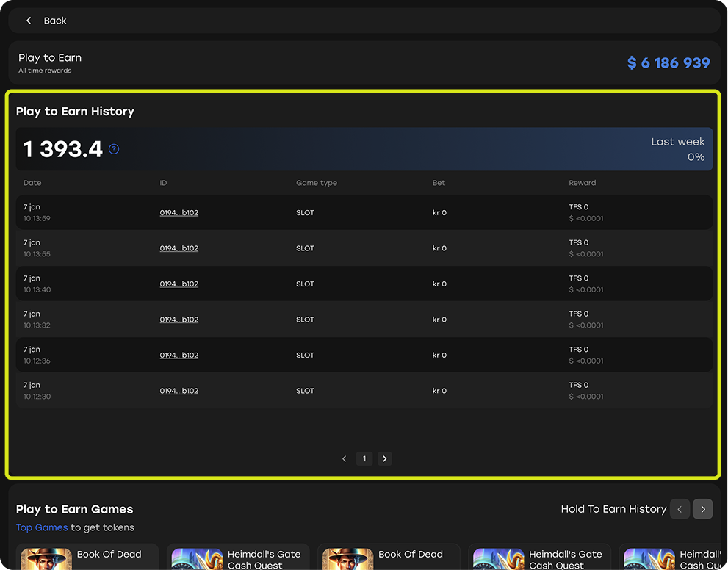This screenshot has height=570, width=728.
Task: Switch to Hold To Earn History
Action: [x=613, y=509]
